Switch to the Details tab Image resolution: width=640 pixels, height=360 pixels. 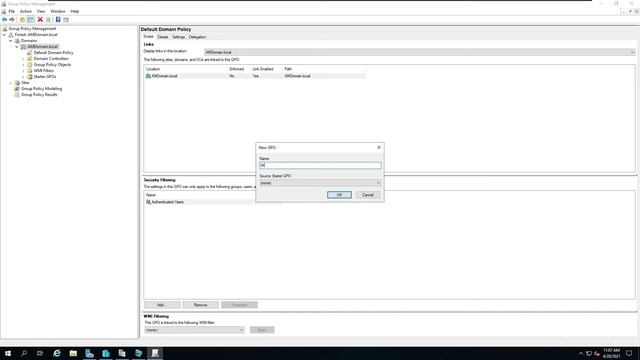point(163,37)
